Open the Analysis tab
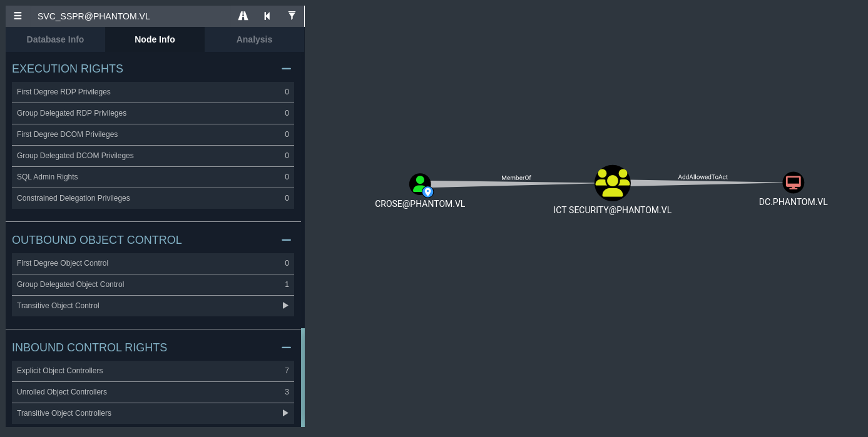The width and height of the screenshot is (868, 437). [x=254, y=39]
